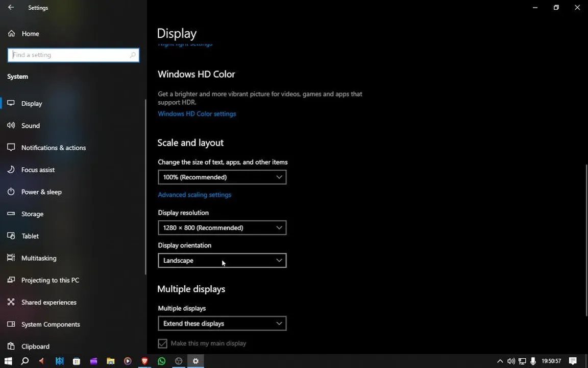This screenshot has width=588, height=368.
Task: Click the Scale and layout heading
Action: pos(190,143)
